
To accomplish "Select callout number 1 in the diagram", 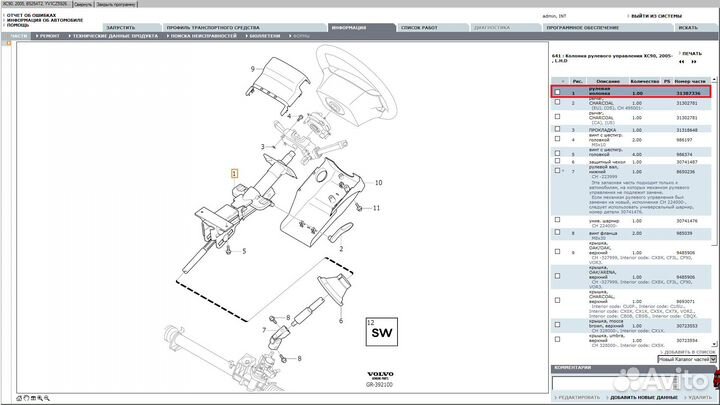I will [234, 173].
